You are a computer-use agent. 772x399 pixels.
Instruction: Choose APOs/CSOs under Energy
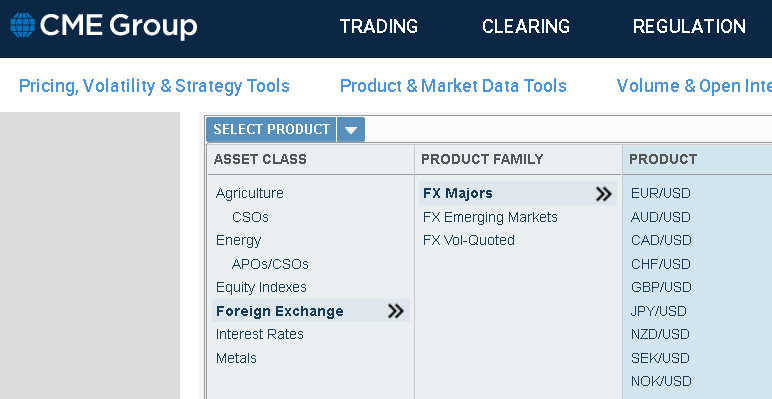coord(270,264)
